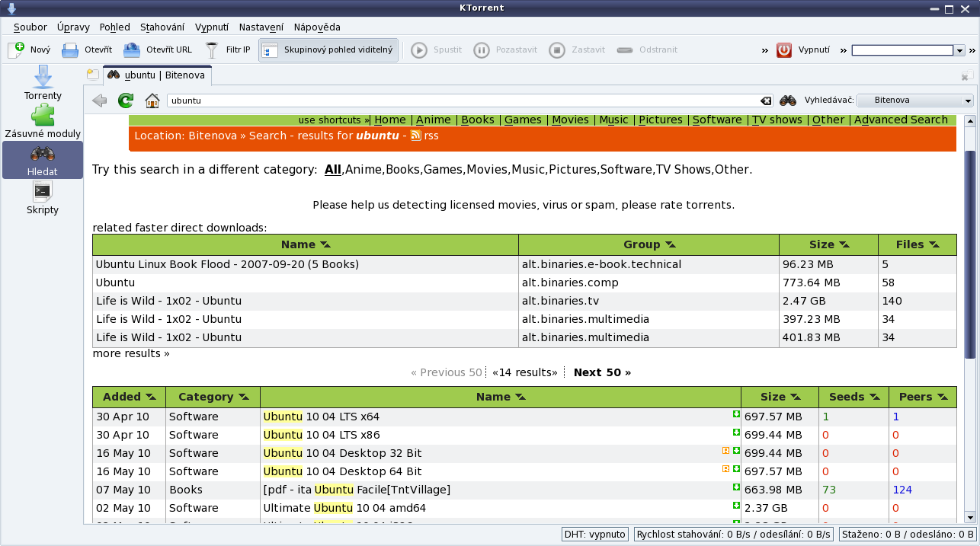Click 'Ubuntu Linux Book Flood' direct download row
This screenshot has width=980, height=546.
[524, 264]
